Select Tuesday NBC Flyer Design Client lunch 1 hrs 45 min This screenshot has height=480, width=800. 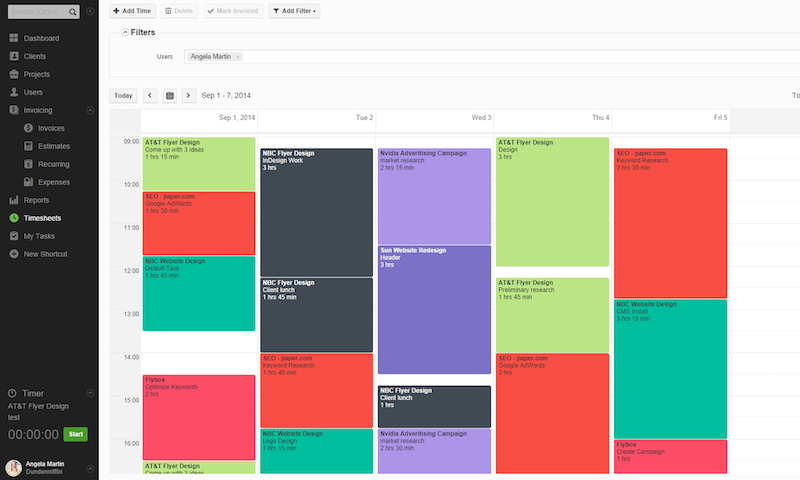316,315
